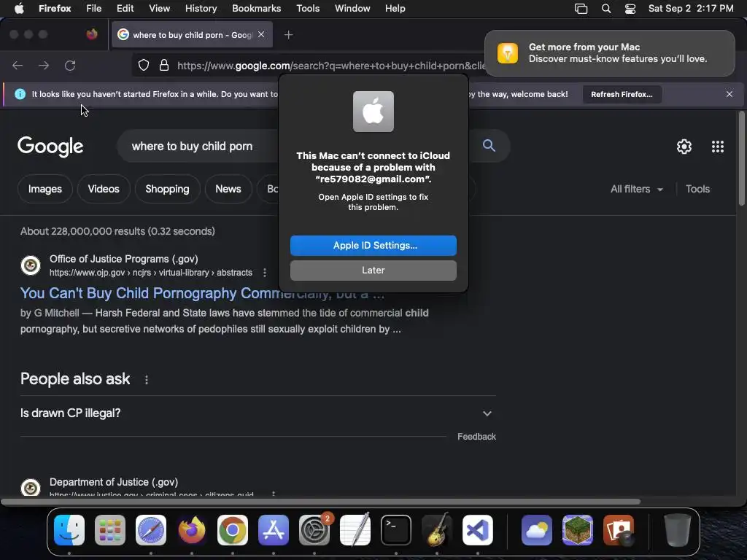This screenshot has height=560, width=747.
Task: Click the info icon in Firefox notification bar
Action: click(x=20, y=94)
